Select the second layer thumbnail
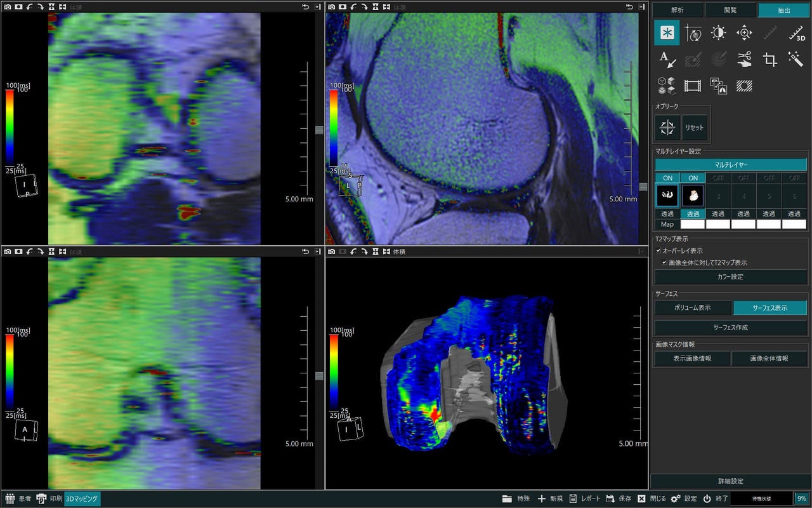The width and height of the screenshot is (812, 508). (693, 196)
